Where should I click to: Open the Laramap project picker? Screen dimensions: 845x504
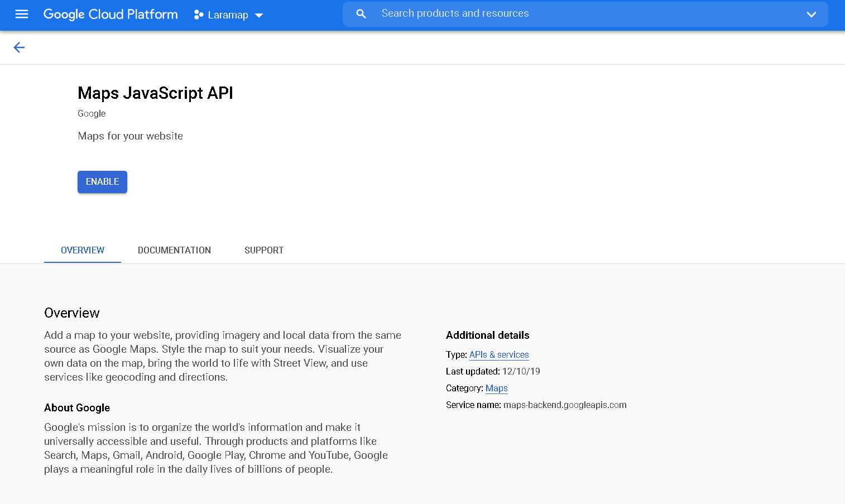click(x=227, y=15)
